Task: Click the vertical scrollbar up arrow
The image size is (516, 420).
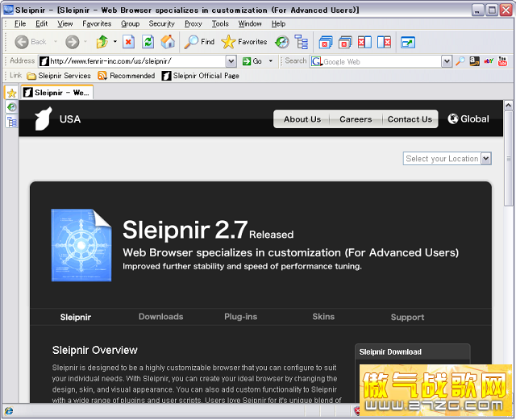Action: [x=508, y=106]
